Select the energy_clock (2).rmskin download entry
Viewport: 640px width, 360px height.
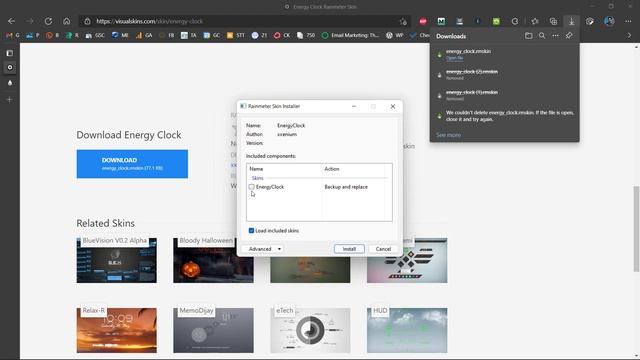click(x=504, y=75)
